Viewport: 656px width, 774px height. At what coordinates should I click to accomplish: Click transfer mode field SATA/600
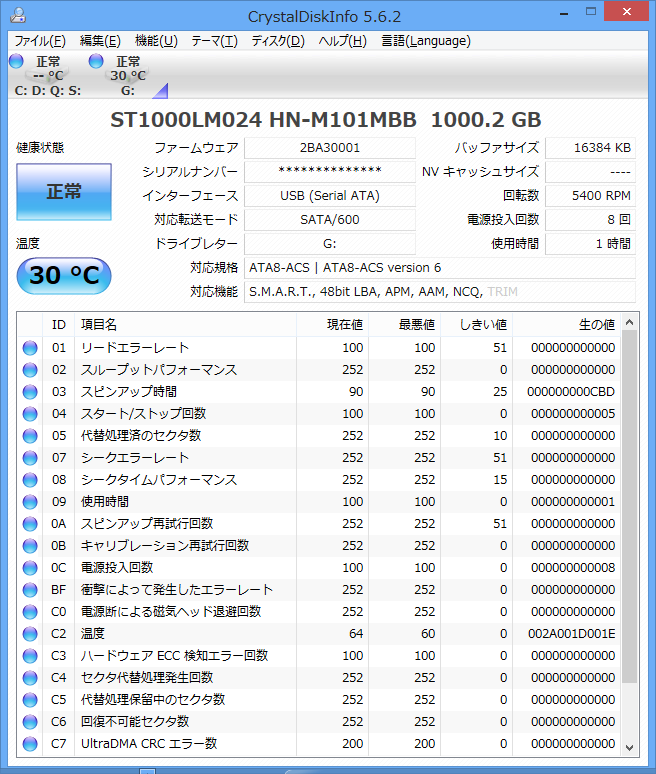click(330, 220)
